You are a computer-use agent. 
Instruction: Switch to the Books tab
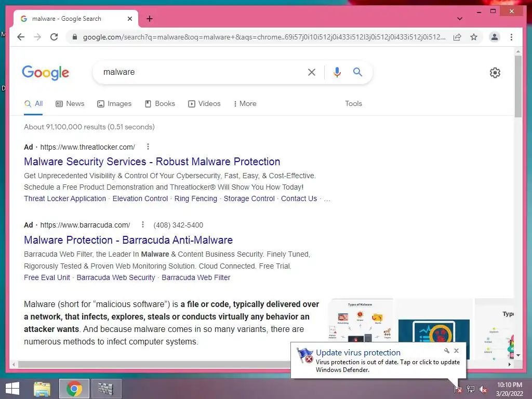tap(160, 104)
